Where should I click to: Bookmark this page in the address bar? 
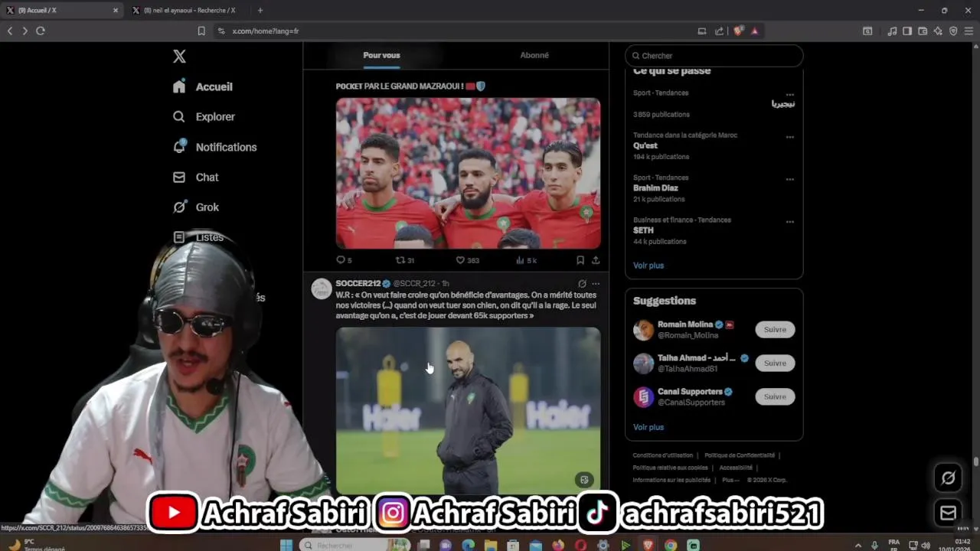[x=201, y=31]
